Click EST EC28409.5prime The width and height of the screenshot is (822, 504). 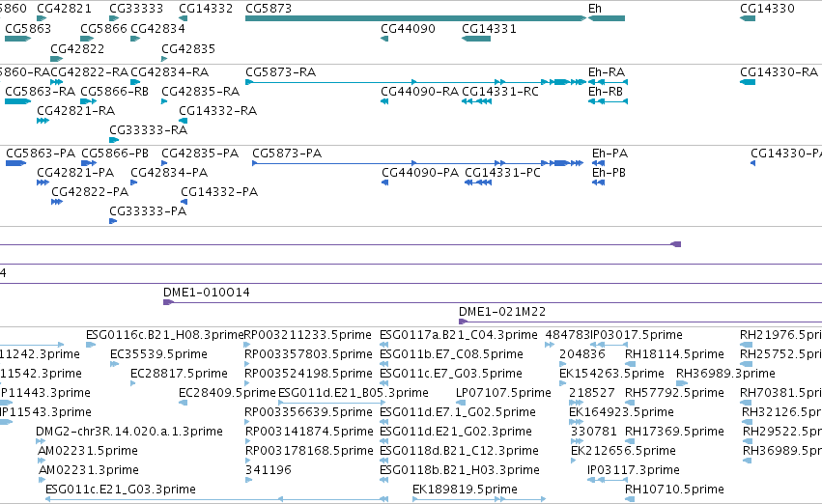(183, 403)
